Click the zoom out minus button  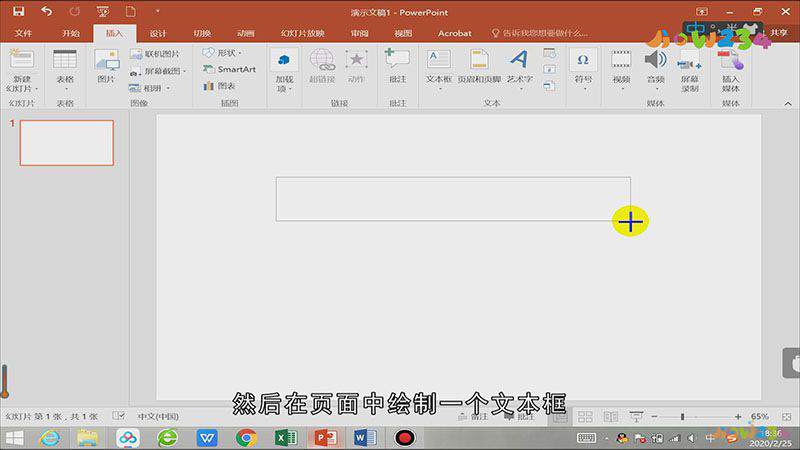(x=655, y=417)
